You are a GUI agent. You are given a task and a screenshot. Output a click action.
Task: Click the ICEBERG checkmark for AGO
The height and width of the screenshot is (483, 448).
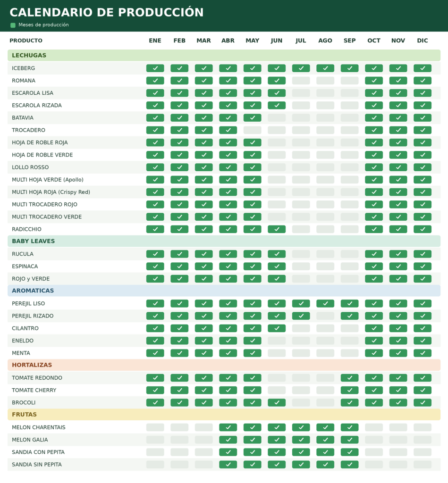[x=325, y=68]
